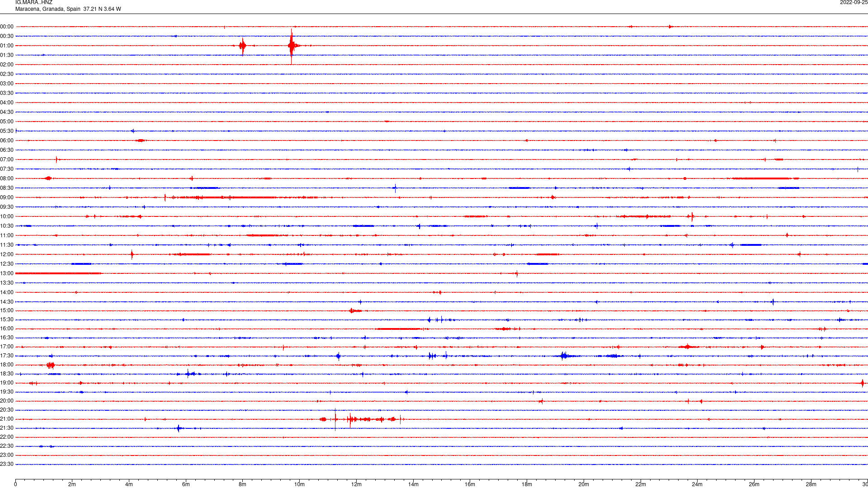
Task: Select the 07:00 row time label
Action: [7, 160]
